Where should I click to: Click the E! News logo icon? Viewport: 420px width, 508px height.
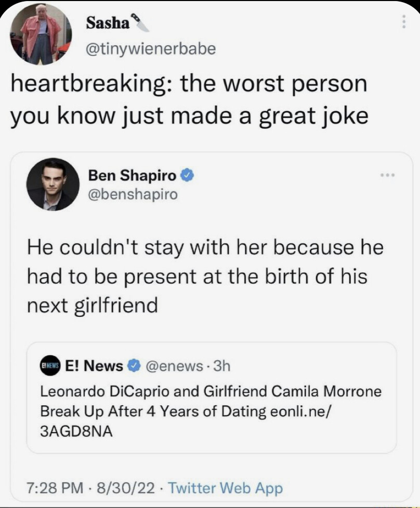coord(50,366)
